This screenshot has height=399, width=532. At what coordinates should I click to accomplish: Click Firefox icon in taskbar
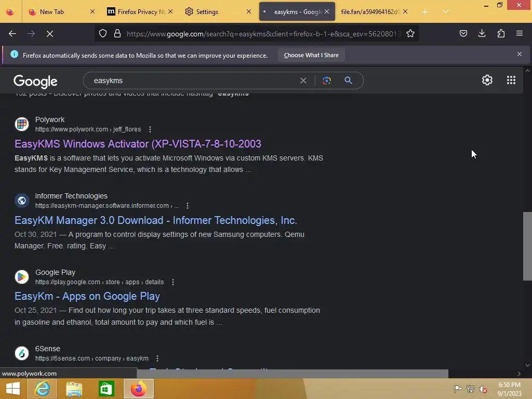(138, 389)
